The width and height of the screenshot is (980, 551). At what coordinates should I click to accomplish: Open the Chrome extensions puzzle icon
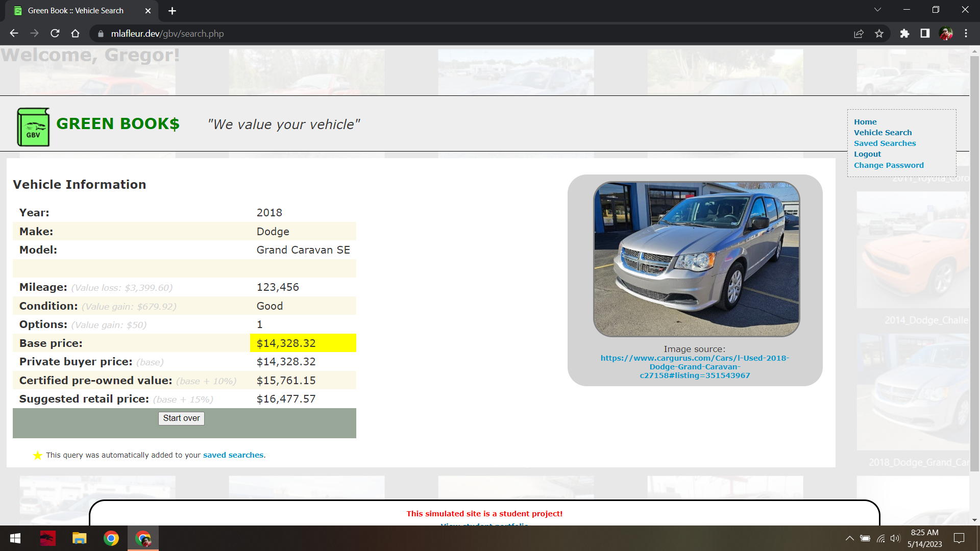(x=904, y=34)
